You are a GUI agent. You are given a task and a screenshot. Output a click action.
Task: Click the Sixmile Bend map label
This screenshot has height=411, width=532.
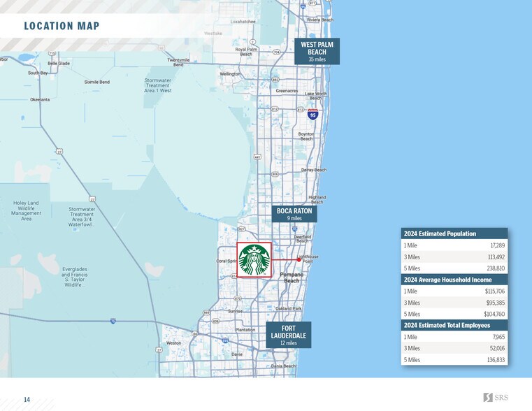point(97,82)
